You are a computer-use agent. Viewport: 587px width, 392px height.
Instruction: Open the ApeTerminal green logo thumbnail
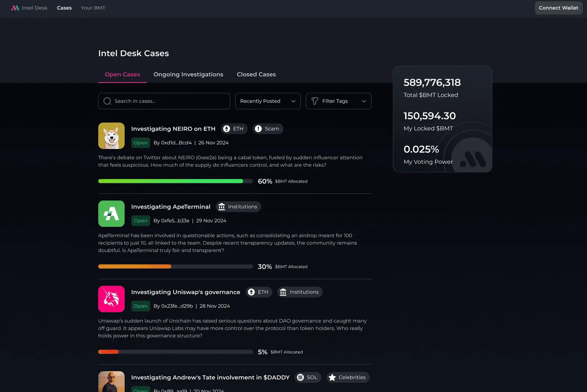click(x=111, y=214)
